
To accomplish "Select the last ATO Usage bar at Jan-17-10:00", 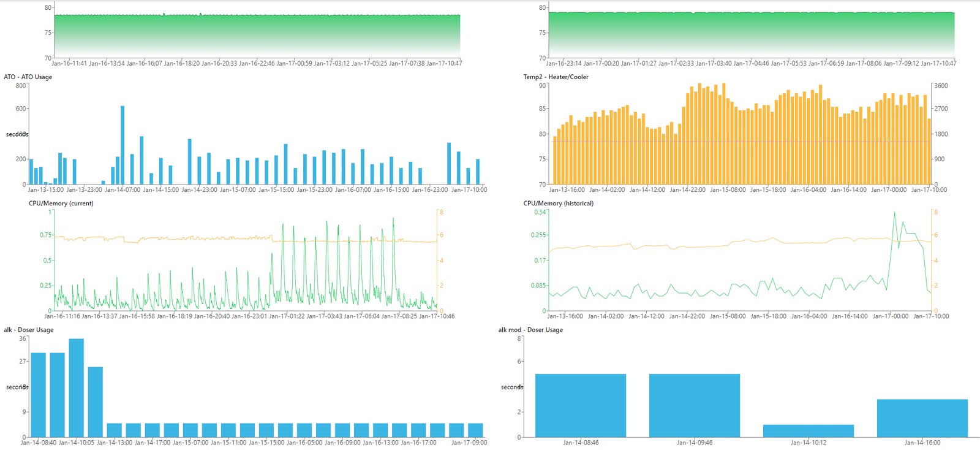I will coord(478,172).
